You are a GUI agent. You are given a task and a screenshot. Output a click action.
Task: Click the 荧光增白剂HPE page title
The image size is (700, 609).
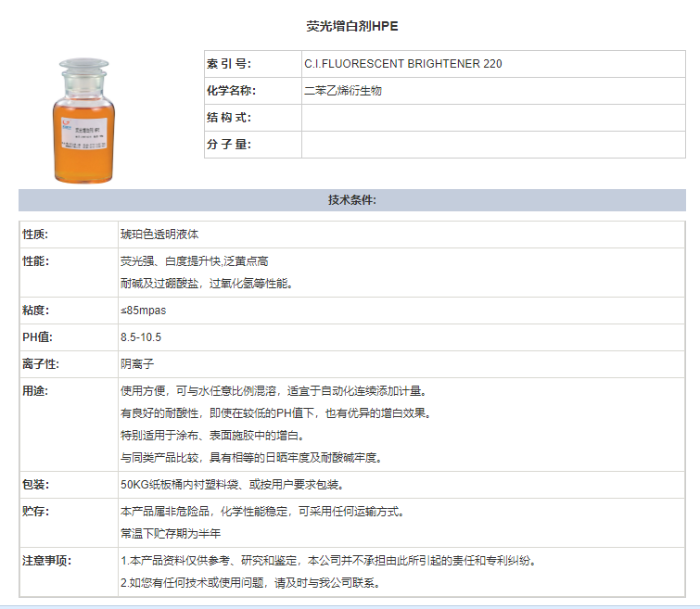click(x=351, y=27)
